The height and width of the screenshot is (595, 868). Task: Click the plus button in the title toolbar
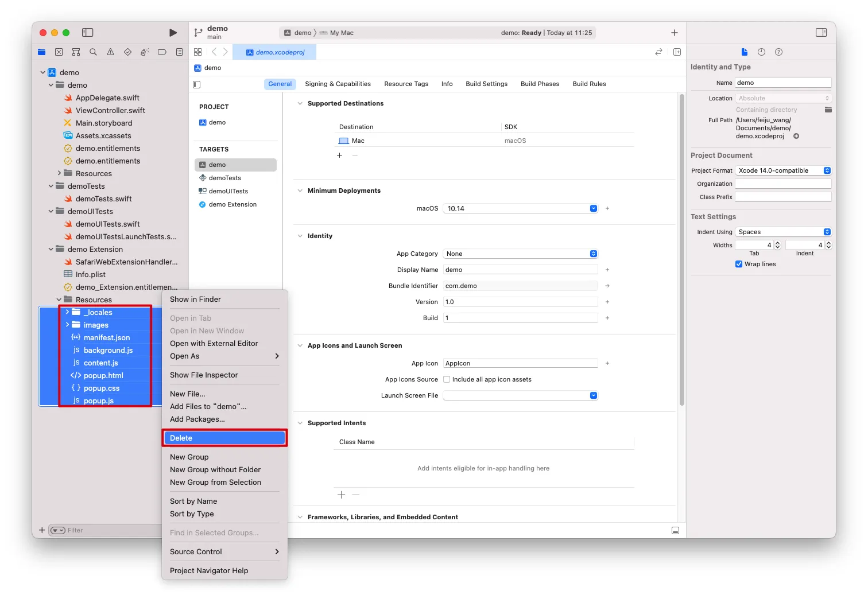click(x=675, y=33)
